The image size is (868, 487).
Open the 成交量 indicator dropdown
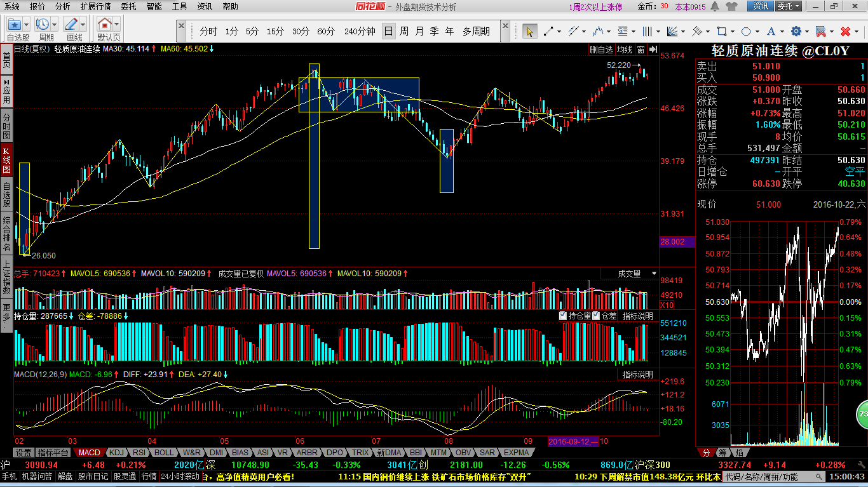[x=630, y=274]
